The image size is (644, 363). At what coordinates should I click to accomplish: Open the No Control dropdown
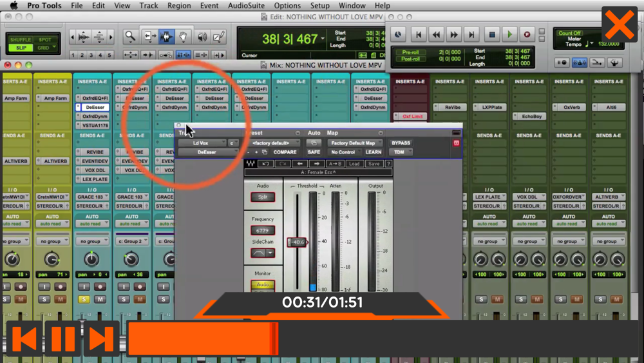pos(344,152)
